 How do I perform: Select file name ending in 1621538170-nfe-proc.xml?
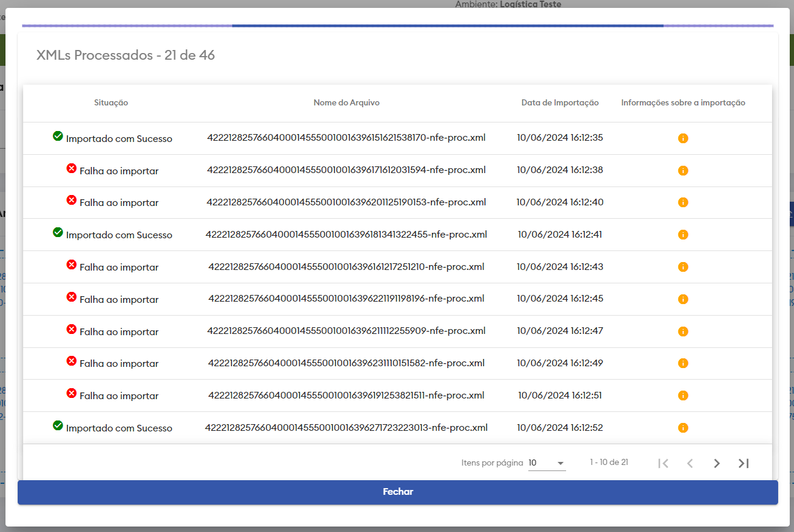point(346,138)
